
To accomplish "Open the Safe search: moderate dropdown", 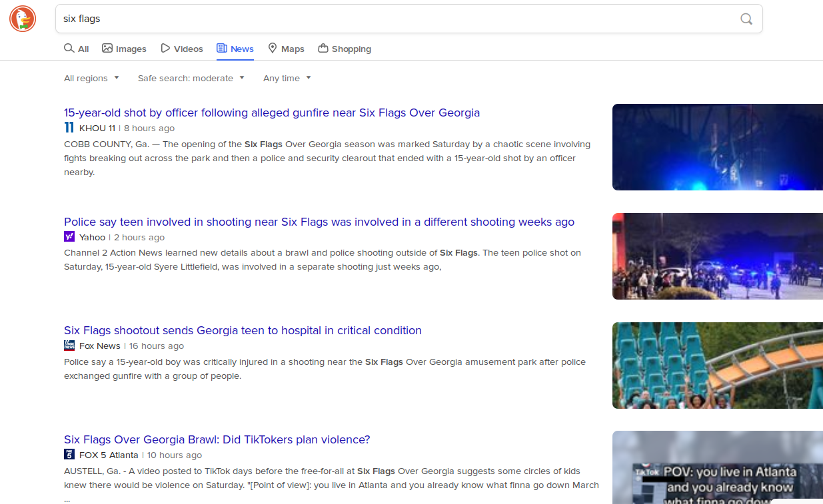I will 191,78.
